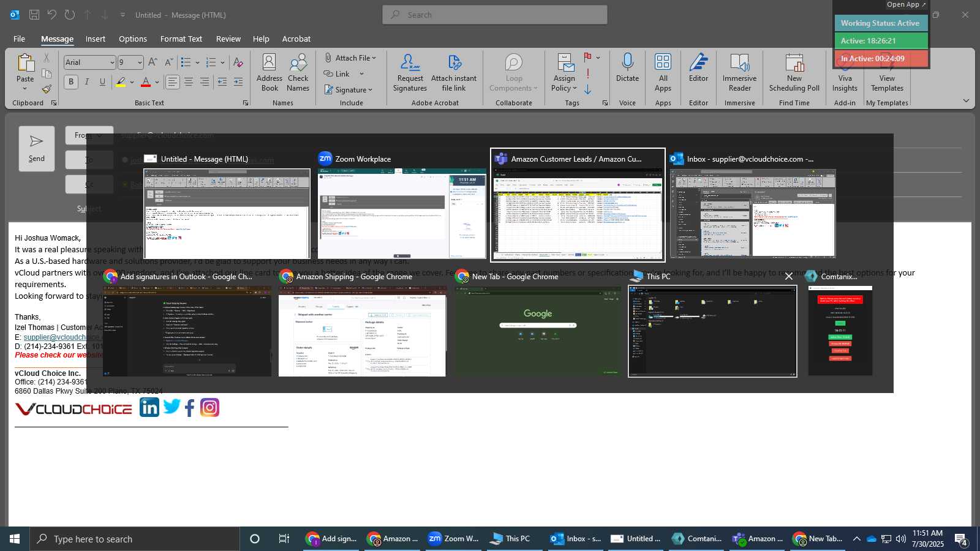Expand the Attach File dropdown
Screen dimensions: 980x551
tap(374, 58)
